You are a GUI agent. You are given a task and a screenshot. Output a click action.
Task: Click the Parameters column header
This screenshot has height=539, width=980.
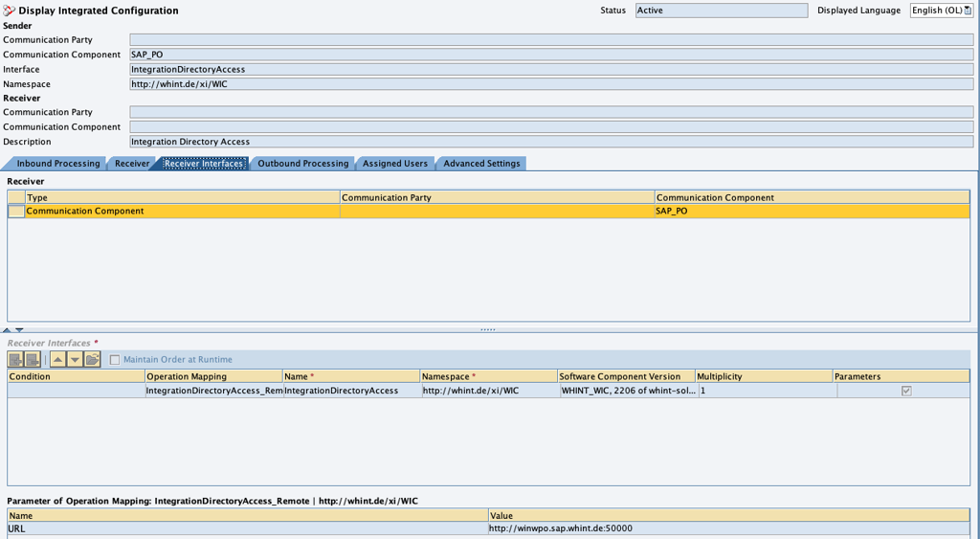click(x=902, y=376)
